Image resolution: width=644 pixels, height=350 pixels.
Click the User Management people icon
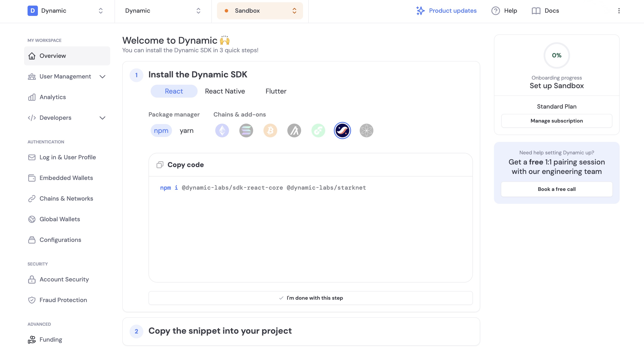click(x=32, y=76)
